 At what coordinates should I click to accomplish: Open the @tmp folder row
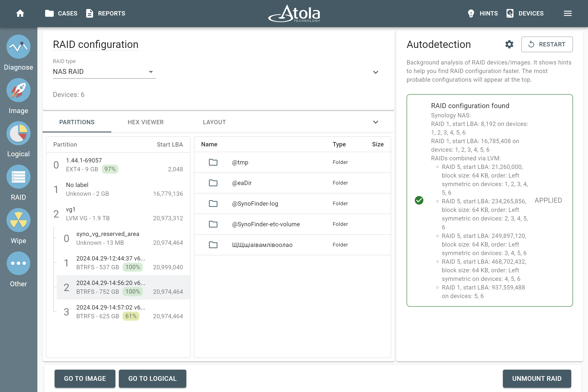tap(292, 162)
